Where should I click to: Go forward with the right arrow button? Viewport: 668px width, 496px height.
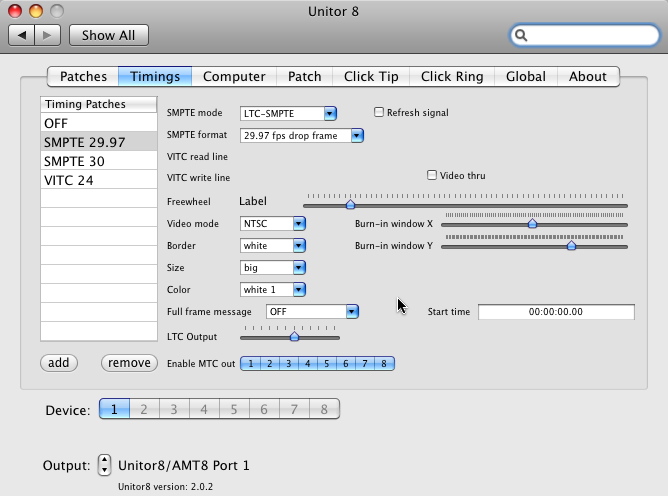48,35
